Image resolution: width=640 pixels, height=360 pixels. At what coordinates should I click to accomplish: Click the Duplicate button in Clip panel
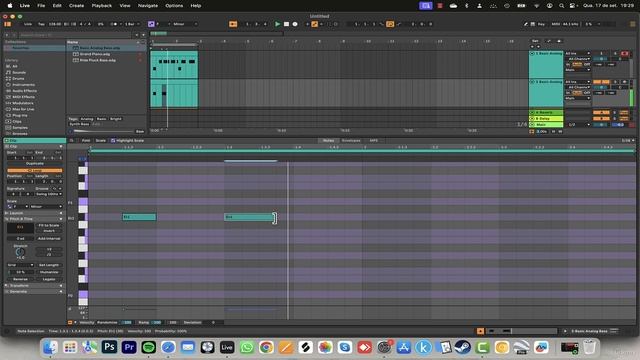coord(35,164)
